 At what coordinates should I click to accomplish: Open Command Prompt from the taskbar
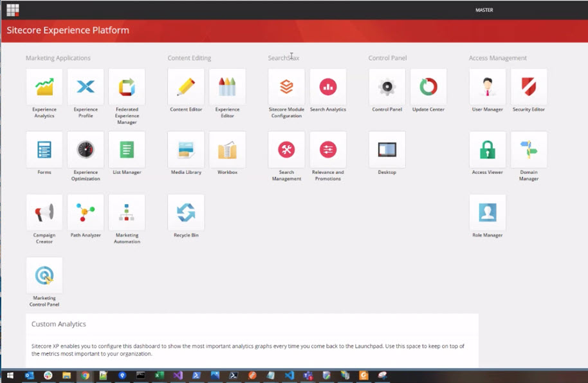pos(141,375)
